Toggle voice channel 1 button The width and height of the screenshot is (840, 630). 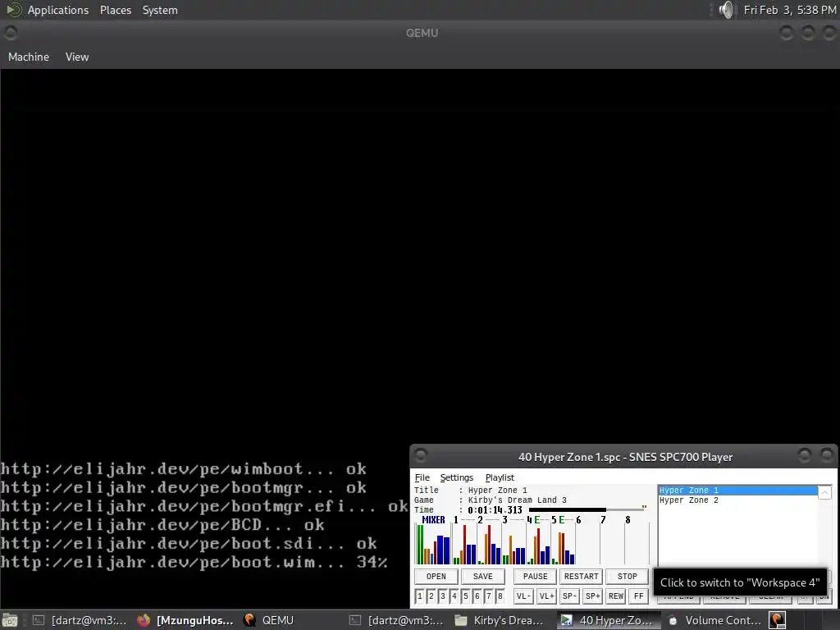420,596
